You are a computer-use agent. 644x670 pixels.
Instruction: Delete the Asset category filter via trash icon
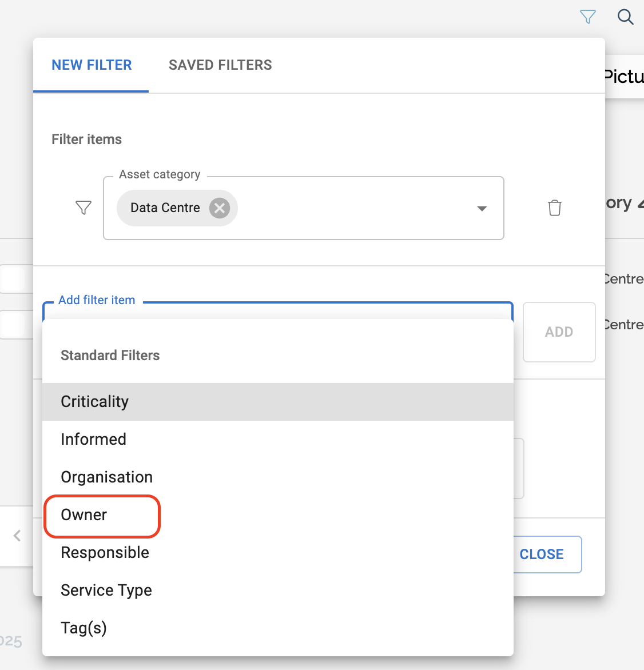pyautogui.click(x=554, y=208)
